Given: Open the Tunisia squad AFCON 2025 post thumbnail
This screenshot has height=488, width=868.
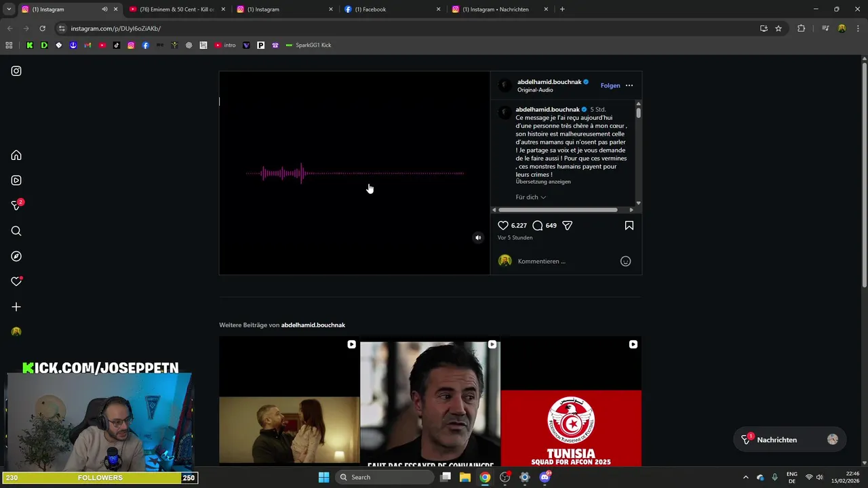Looking at the screenshot, I should [571, 401].
